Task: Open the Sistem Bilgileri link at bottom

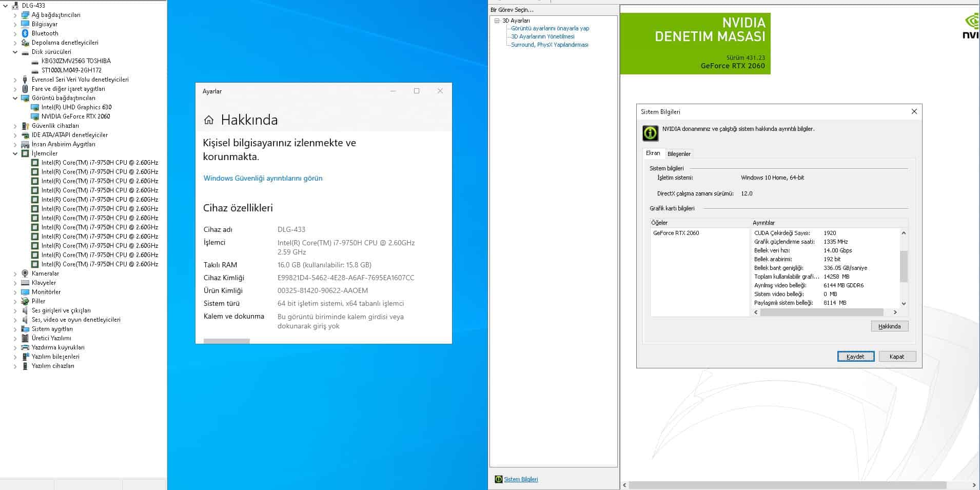Action: point(521,479)
